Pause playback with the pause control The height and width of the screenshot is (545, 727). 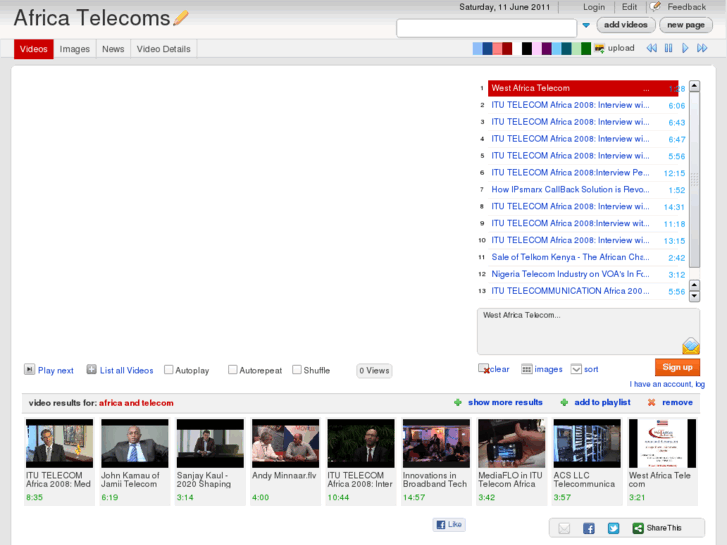pyautogui.click(x=668, y=48)
